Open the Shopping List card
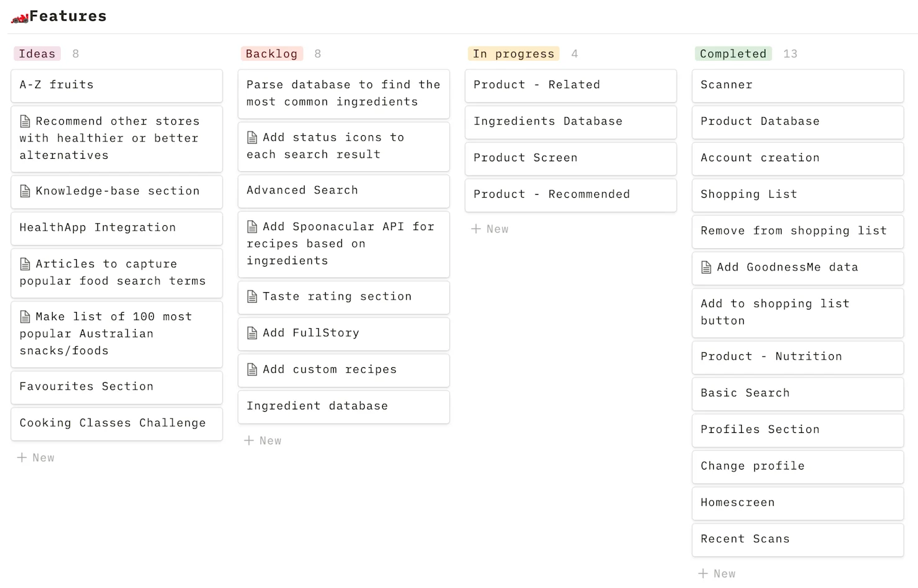This screenshot has width=918, height=588. 798,194
